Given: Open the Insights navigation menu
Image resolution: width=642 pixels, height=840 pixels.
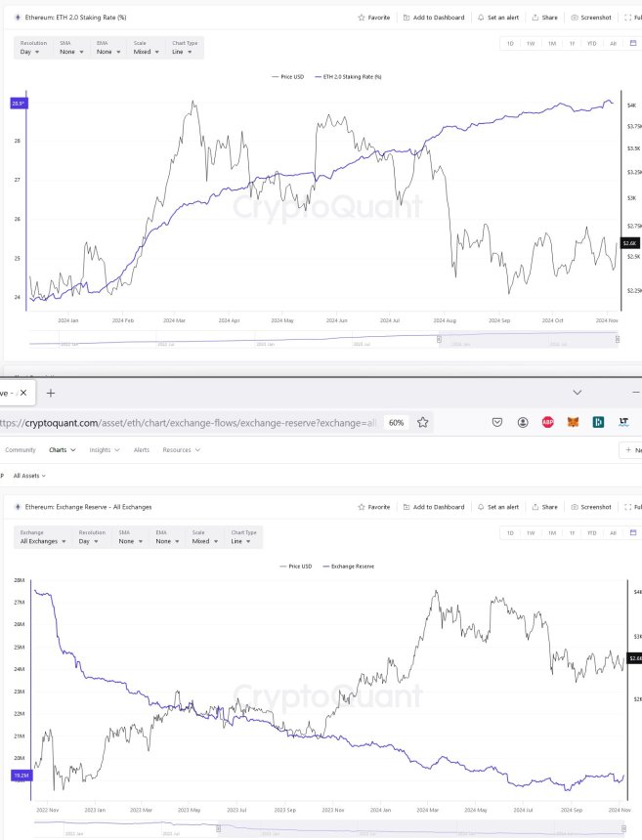Looking at the screenshot, I should pos(104,450).
